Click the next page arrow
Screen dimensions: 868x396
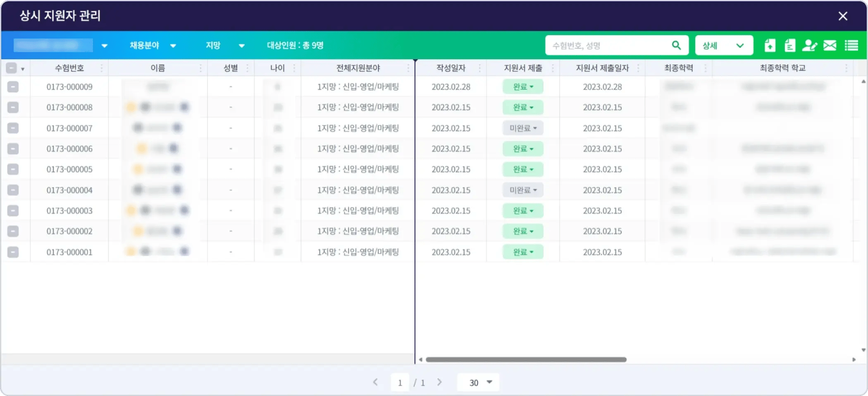(439, 382)
